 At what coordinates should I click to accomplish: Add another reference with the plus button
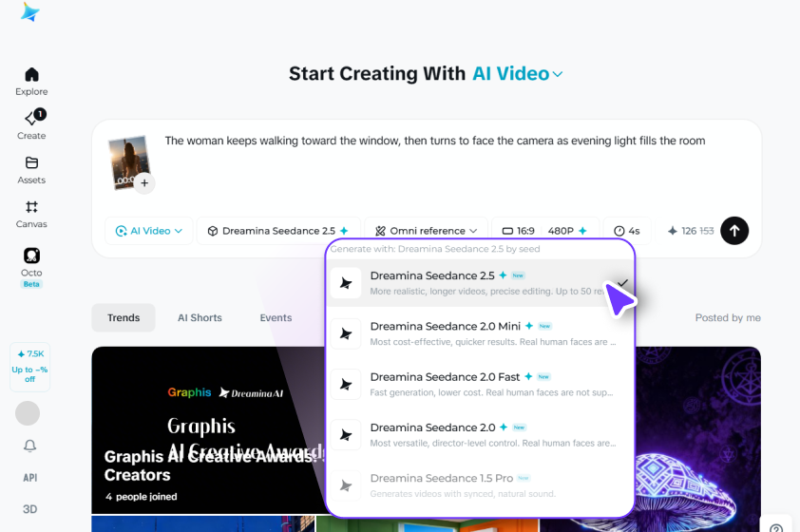144,183
